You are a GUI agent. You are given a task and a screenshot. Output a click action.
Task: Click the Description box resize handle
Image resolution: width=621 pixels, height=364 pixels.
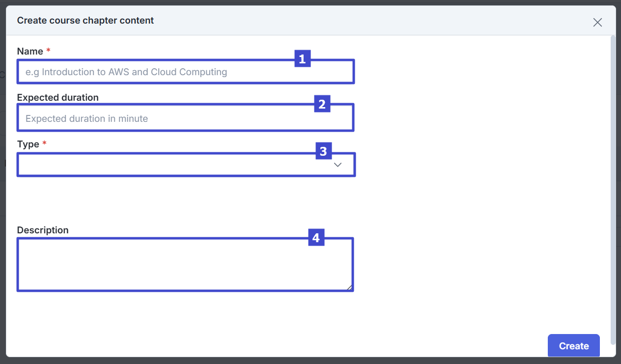pos(351,288)
